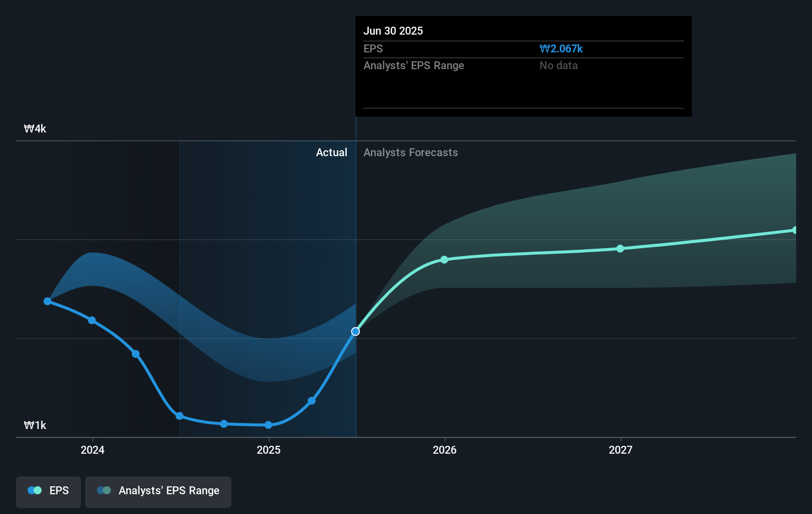Switch to the Actual section label
Image resolution: width=812 pixels, height=514 pixels.
[331, 152]
